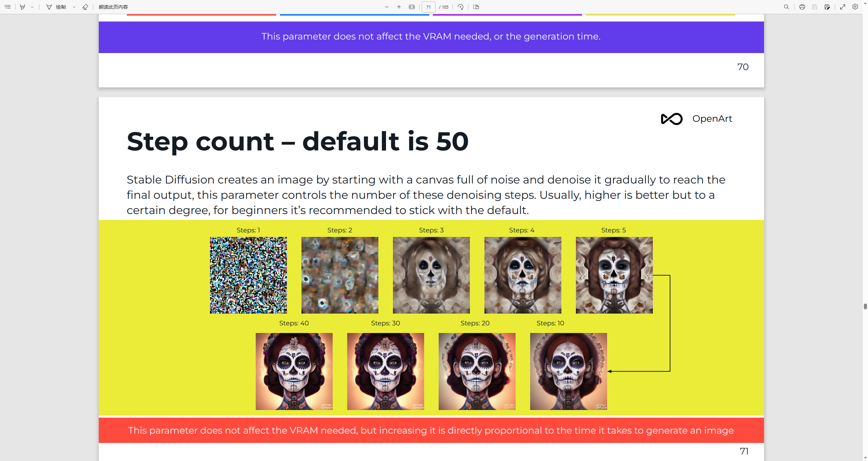Enter full screen mode

tap(843, 7)
